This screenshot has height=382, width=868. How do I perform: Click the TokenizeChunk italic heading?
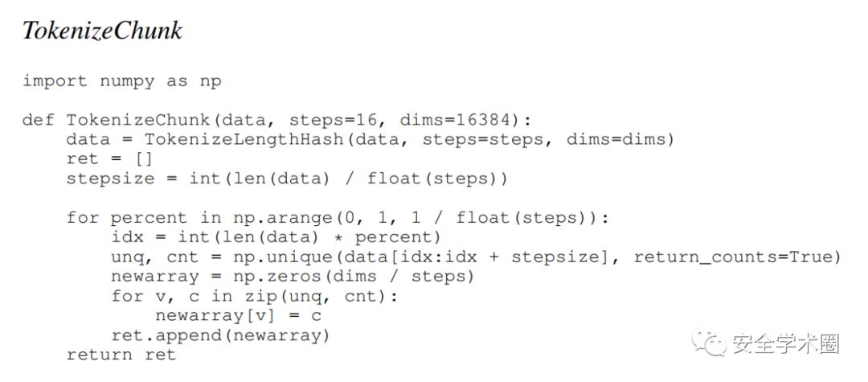coord(102,31)
